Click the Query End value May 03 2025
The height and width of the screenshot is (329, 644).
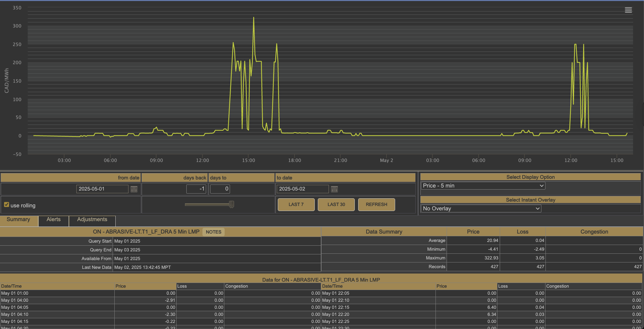pos(127,250)
